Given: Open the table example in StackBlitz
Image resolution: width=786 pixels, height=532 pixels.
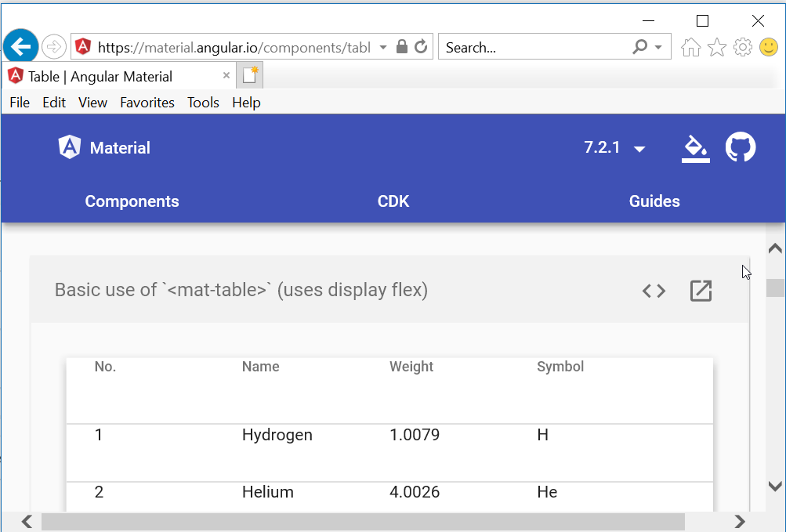Looking at the screenshot, I should point(700,291).
